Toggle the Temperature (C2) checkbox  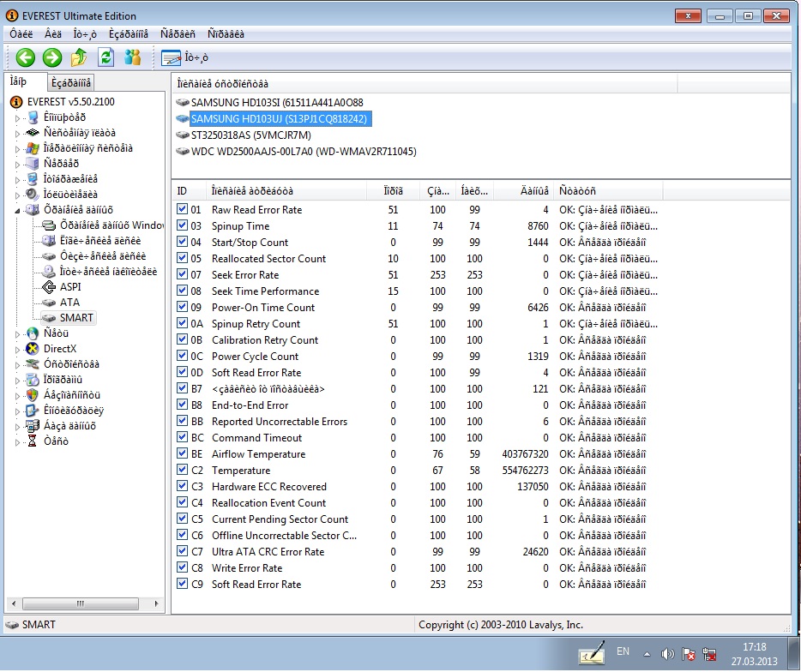[x=182, y=470]
